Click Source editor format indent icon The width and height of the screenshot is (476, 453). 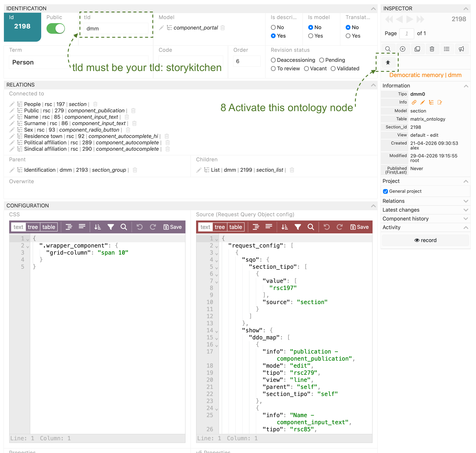tap(256, 227)
